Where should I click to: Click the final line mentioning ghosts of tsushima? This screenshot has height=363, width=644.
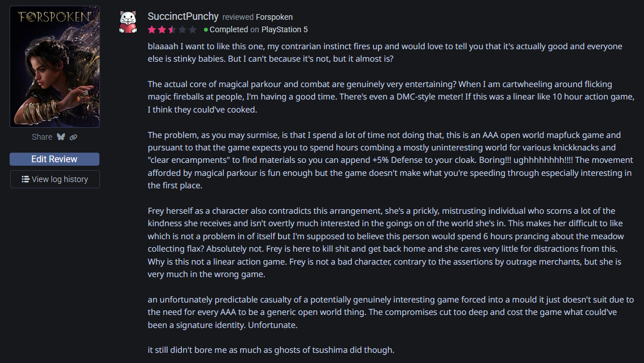point(271,350)
